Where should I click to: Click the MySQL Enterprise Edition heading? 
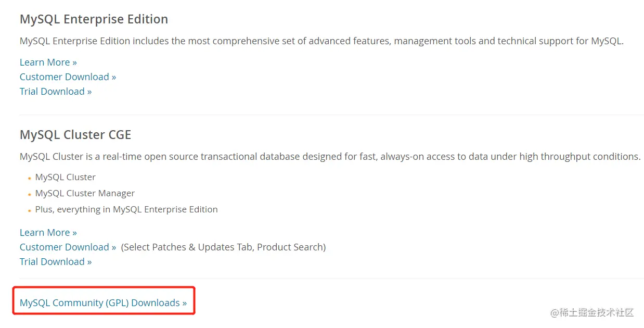[94, 19]
